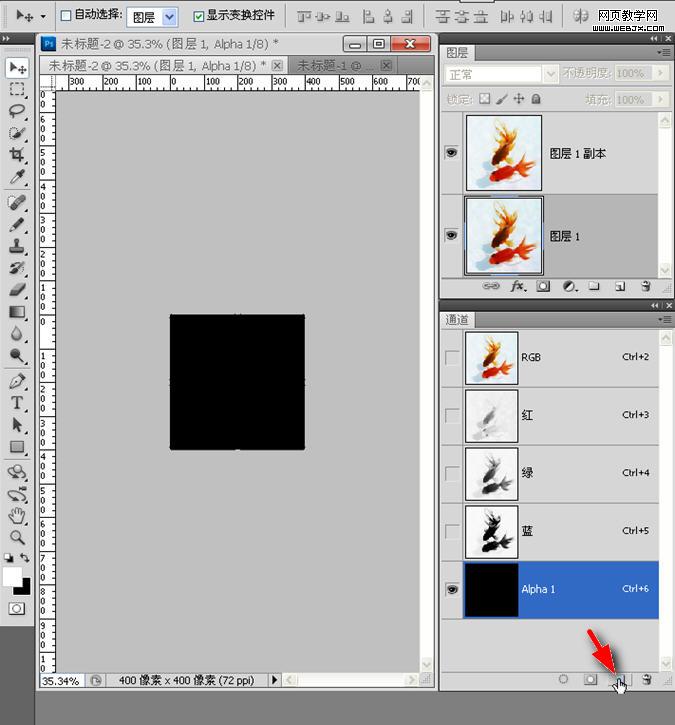Click the foreground color swatch

12,577
